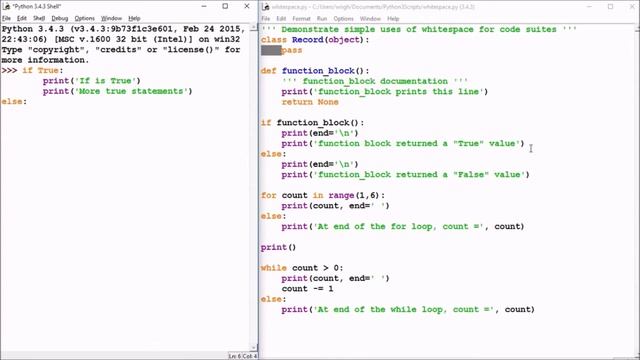The image size is (640, 360).
Task: Click the 'function_block documentation' docstring line
Action: coord(375,81)
